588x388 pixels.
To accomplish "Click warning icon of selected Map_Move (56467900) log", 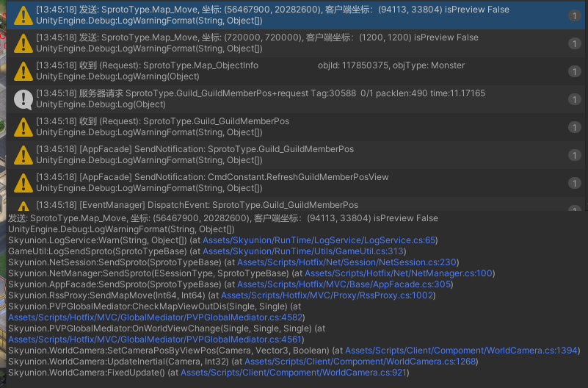I will pos(23,15).
